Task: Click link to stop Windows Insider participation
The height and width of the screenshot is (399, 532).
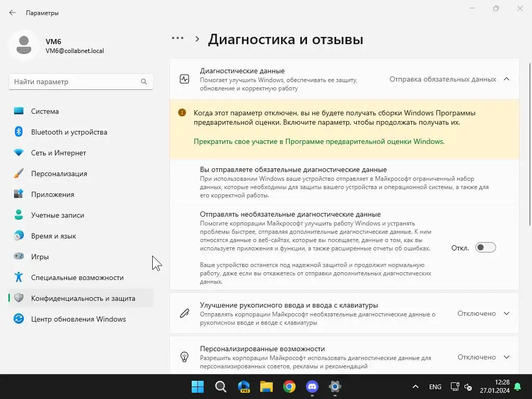Action: [319, 141]
